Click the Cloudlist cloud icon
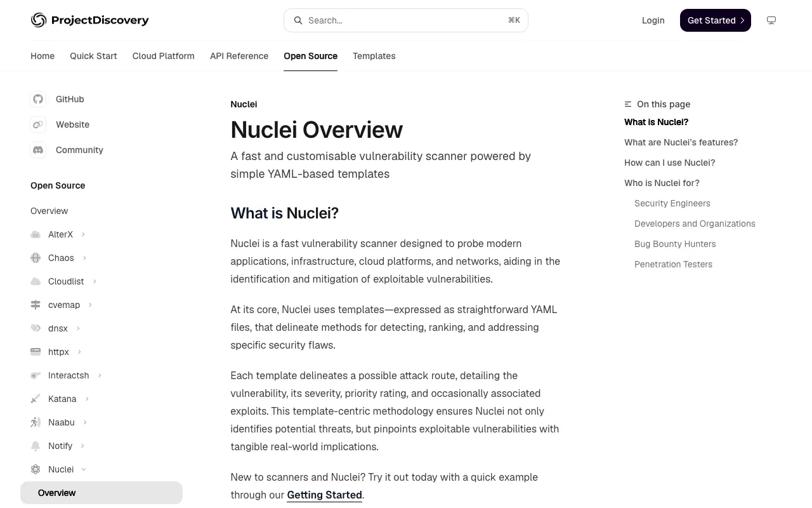The image size is (812, 508). click(36, 281)
